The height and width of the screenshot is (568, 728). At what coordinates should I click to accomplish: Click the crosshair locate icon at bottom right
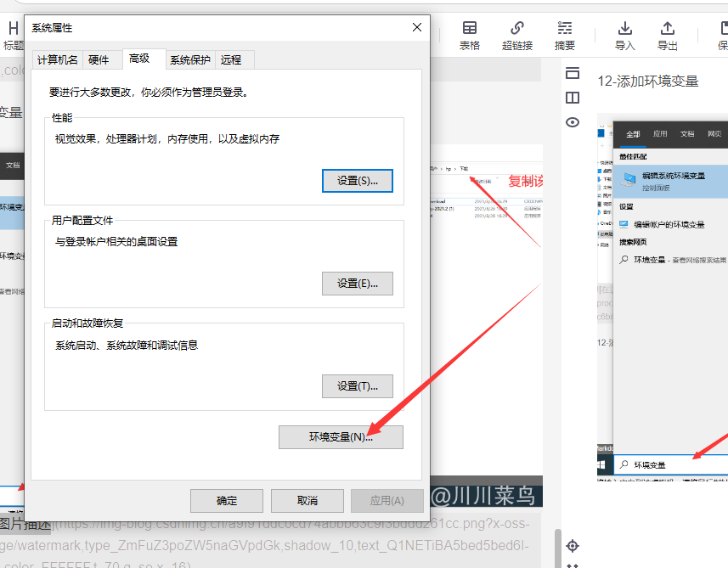pos(572,547)
